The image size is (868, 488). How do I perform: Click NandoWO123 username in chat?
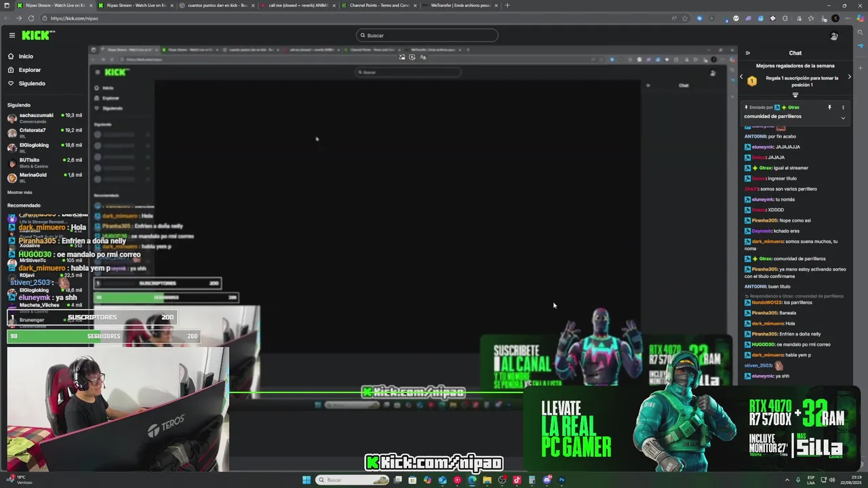pyautogui.click(x=766, y=302)
